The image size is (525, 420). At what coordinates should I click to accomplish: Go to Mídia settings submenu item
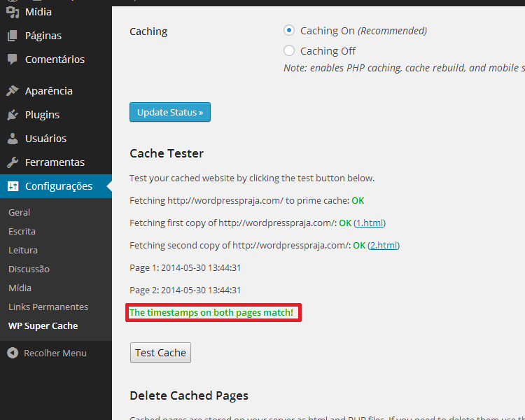(20, 288)
